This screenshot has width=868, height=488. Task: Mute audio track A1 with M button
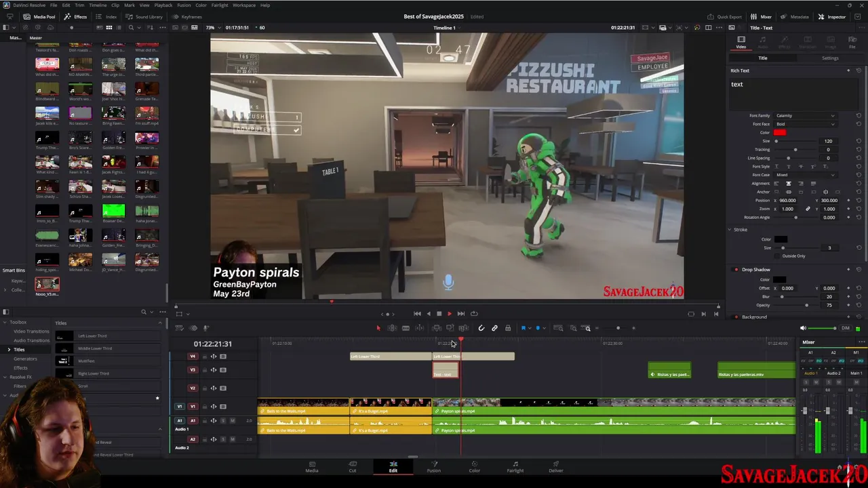232,421
